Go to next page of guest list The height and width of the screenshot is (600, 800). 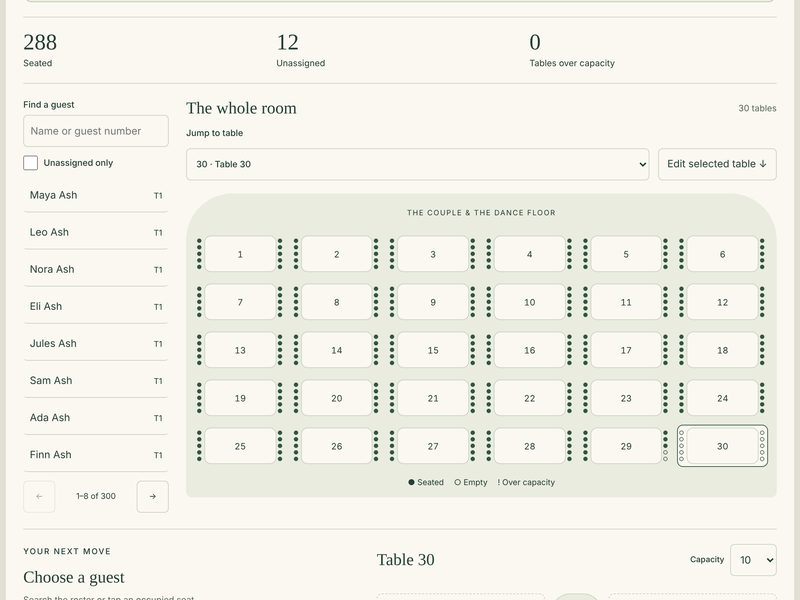click(x=153, y=496)
